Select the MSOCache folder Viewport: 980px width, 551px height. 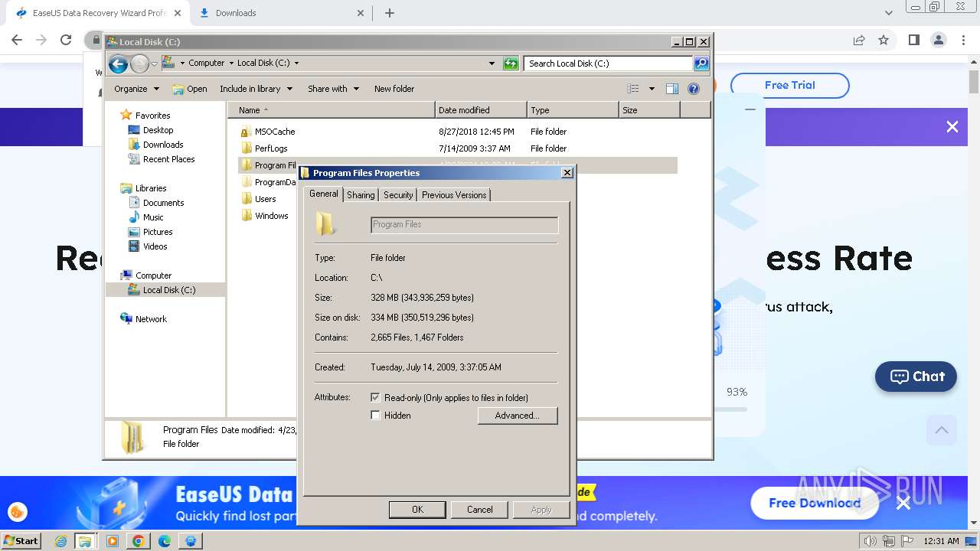pos(274,132)
